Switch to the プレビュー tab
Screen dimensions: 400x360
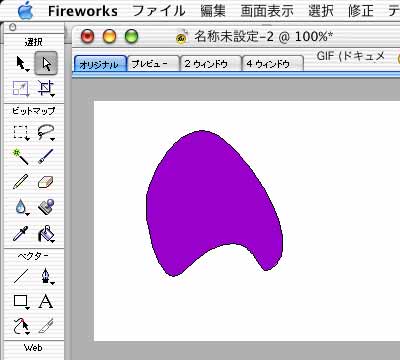pyautogui.click(x=153, y=64)
